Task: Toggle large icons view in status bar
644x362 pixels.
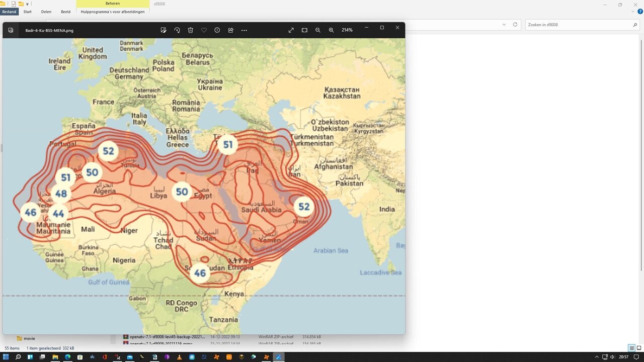Action: pyautogui.click(x=639, y=348)
